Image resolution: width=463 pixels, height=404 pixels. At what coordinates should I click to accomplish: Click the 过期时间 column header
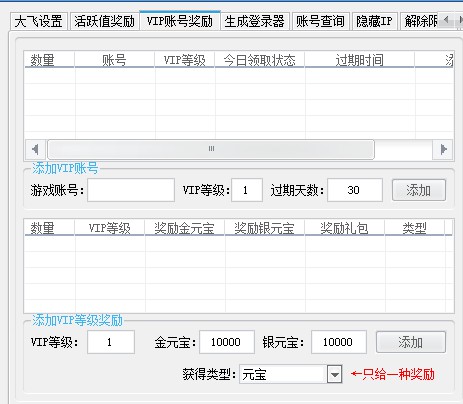point(360,60)
